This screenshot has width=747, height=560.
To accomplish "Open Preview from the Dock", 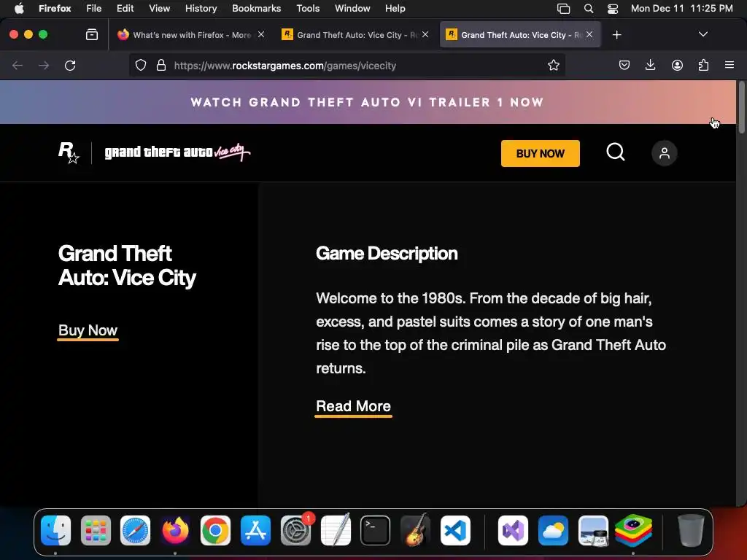I will click(x=593, y=530).
